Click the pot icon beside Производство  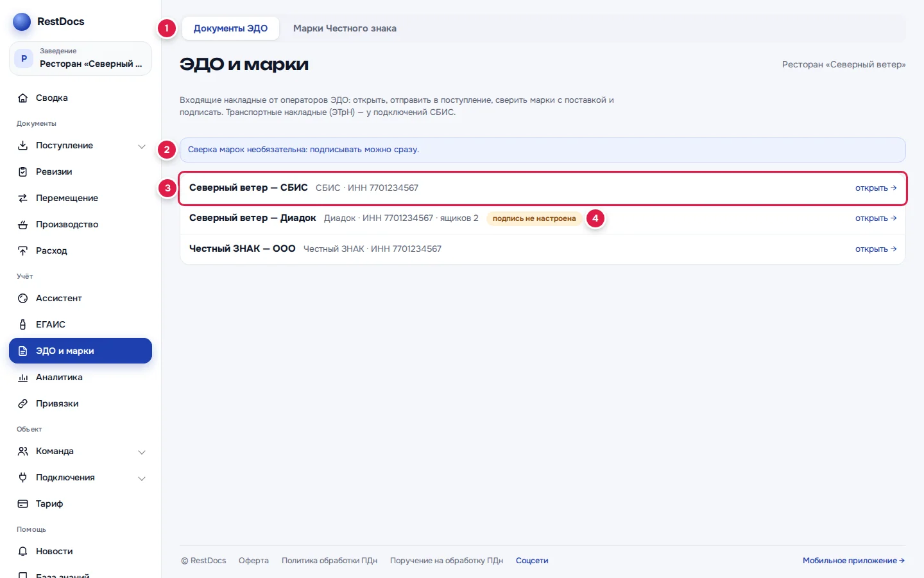[x=23, y=225]
